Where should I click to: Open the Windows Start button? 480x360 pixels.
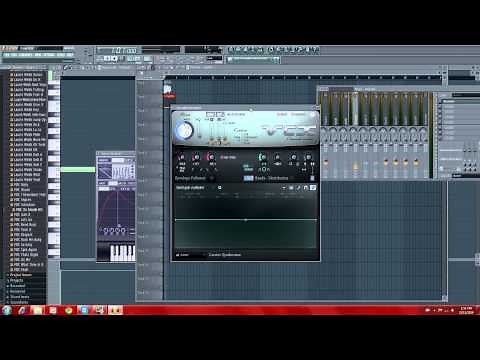pyautogui.click(x=7, y=310)
